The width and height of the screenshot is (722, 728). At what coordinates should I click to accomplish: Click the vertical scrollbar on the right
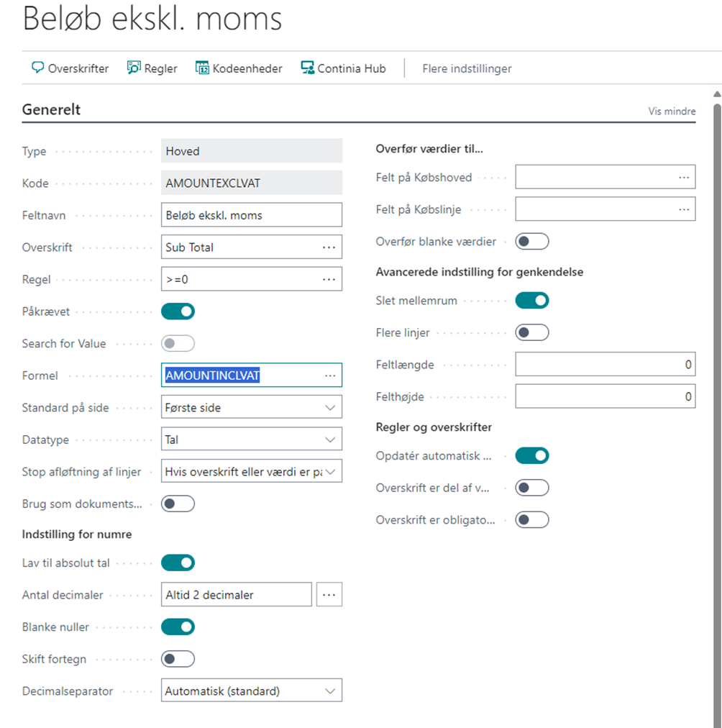pyautogui.click(x=718, y=409)
